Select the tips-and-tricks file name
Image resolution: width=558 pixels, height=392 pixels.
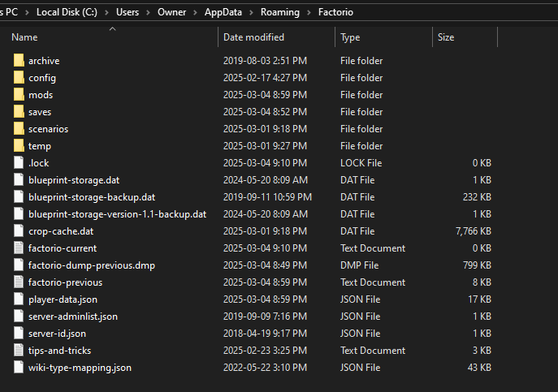[59, 351]
